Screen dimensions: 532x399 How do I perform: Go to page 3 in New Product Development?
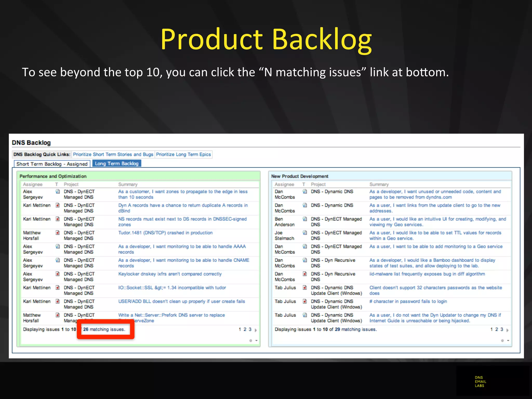click(x=502, y=329)
